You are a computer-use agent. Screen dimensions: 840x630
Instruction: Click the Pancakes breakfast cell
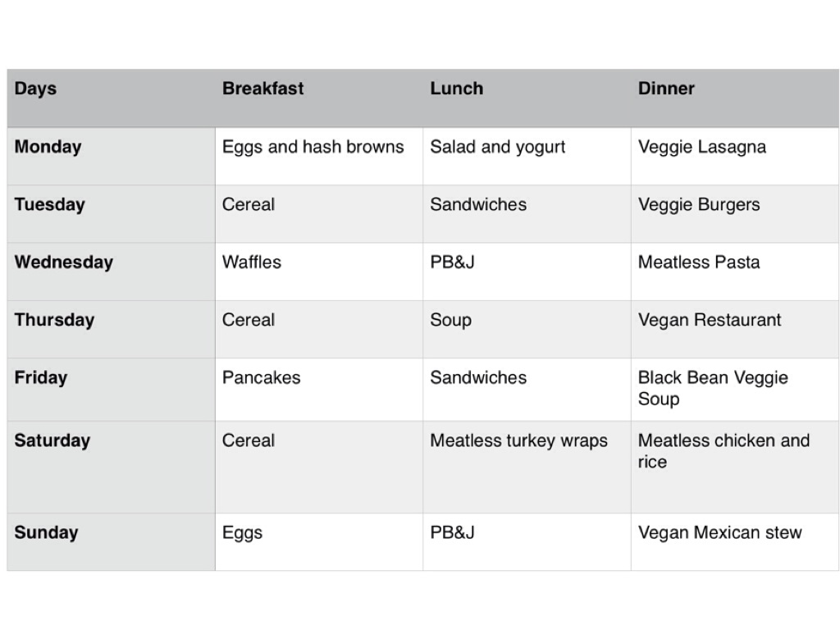[262, 378]
